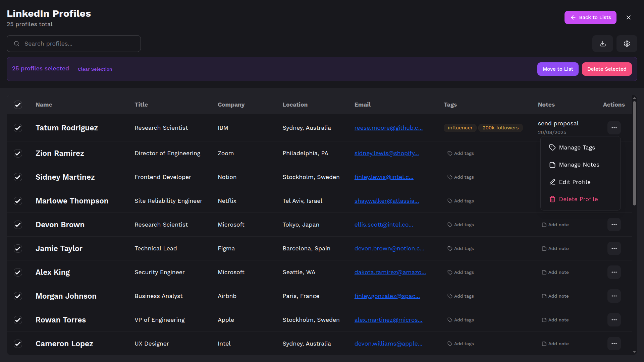
Task: Click the Add tags icon for Zion Ramirez
Action: [x=450, y=154]
